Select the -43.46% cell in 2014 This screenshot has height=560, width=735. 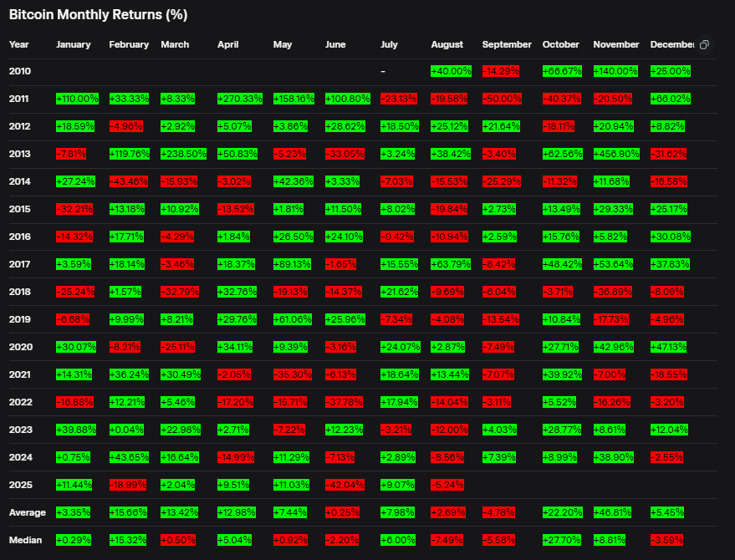coord(129,181)
